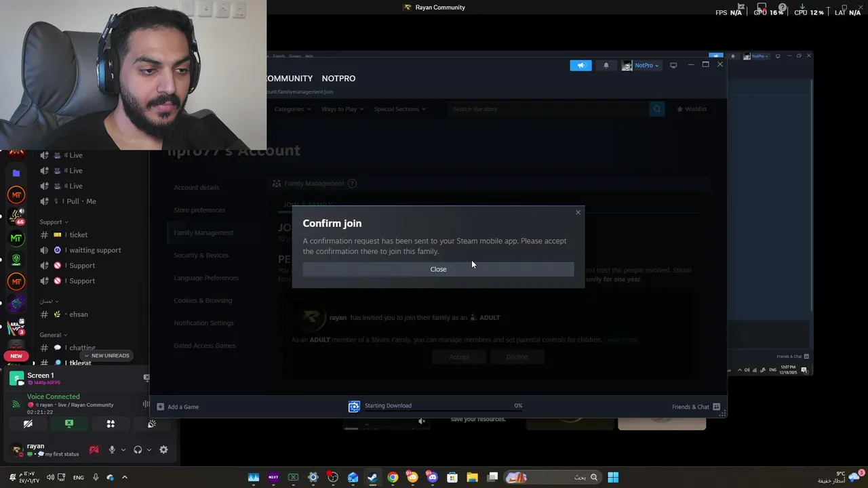
Task: Select Family Management in sidebar
Action: (203, 232)
